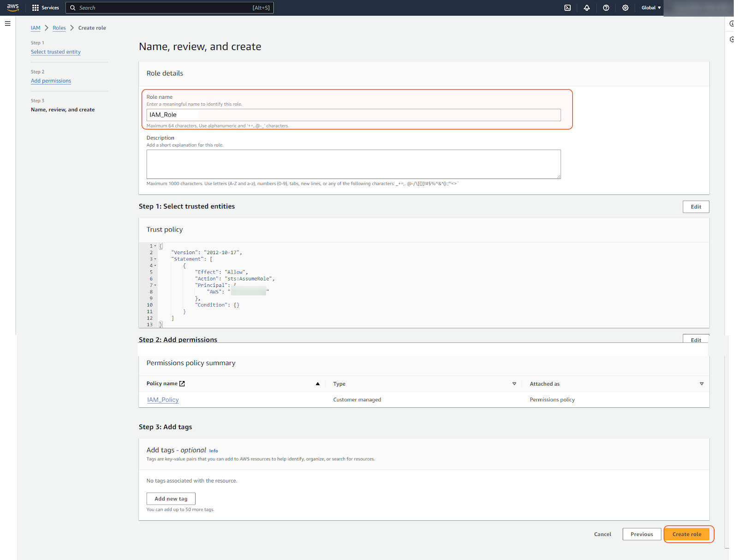738x560 pixels.
Task: Expand the Global region dropdown
Action: pos(651,8)
